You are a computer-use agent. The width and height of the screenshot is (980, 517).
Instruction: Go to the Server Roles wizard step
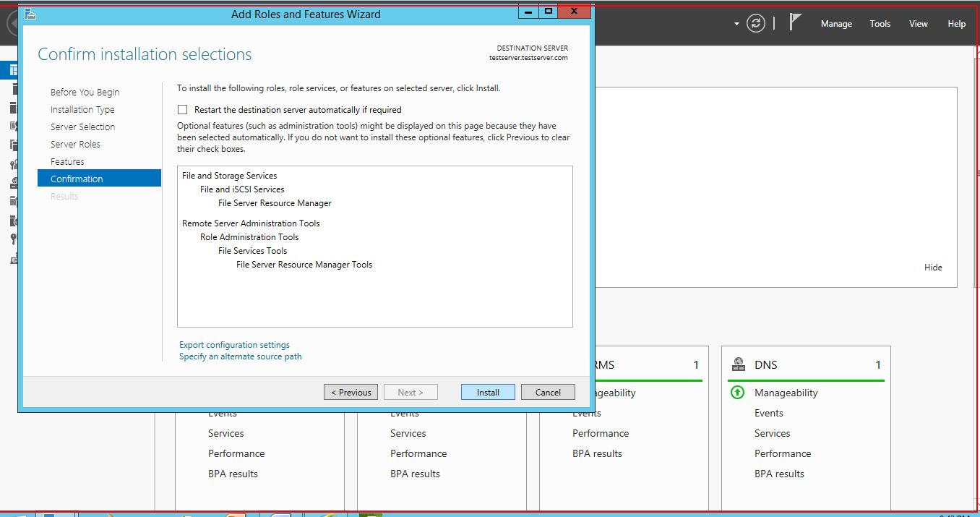tap(75, 144)
